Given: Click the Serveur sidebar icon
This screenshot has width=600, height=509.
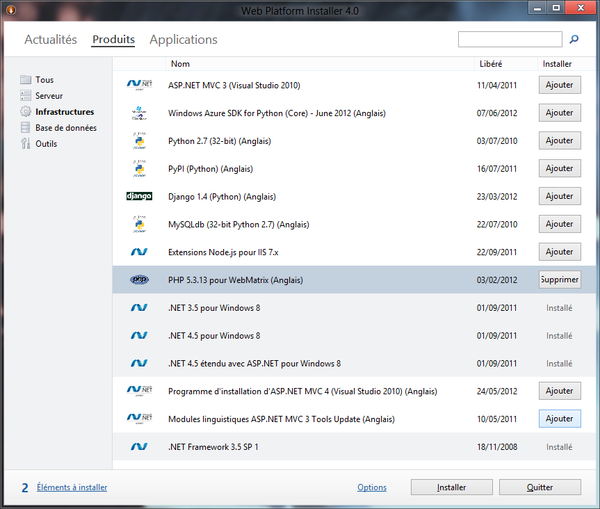Looking at the screenshot, I should coord(26,96).
